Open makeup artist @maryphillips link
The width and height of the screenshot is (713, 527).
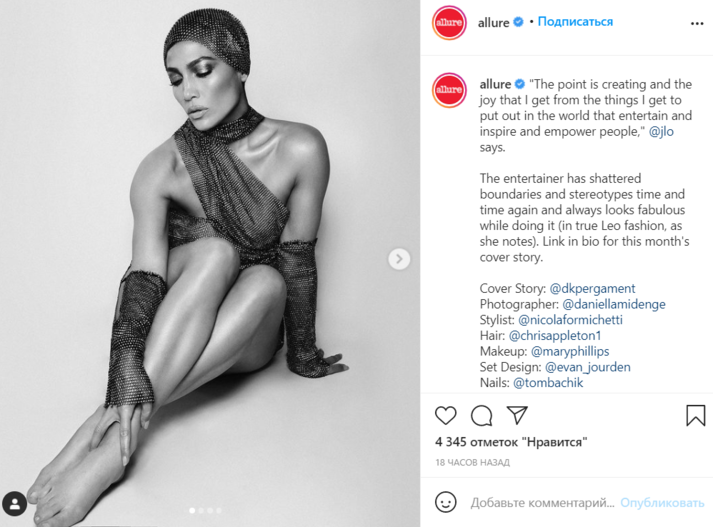(x=570, y=351)
